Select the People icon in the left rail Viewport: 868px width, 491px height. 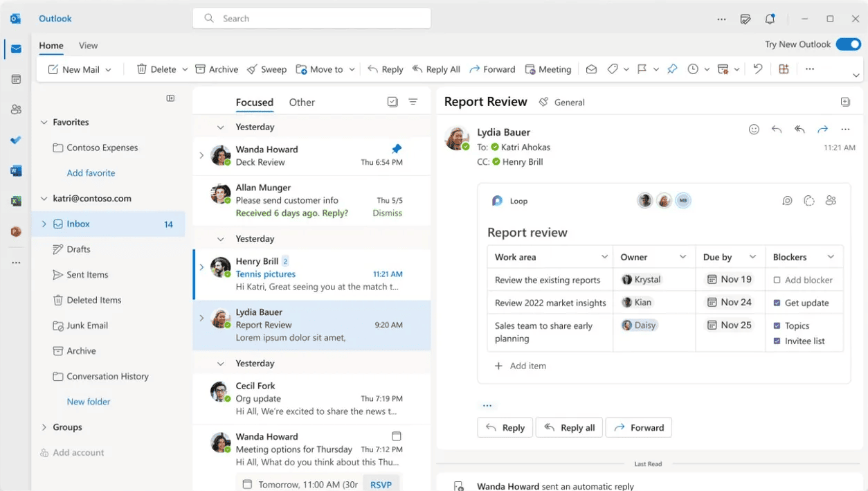tap(15, 109)
